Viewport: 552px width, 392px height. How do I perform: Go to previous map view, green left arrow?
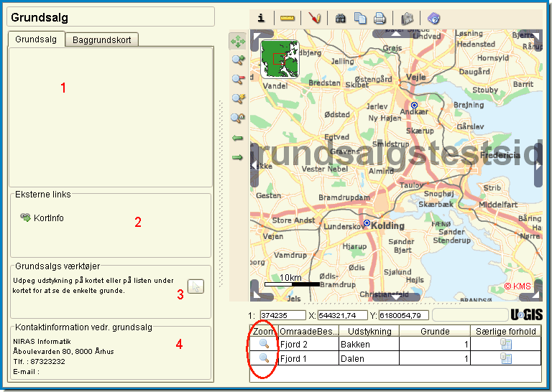[238, 138]
